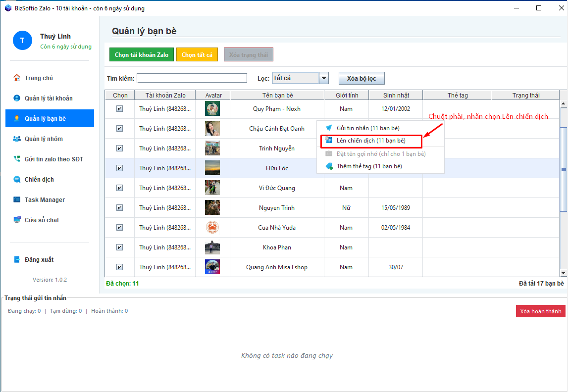Image resolution: width=568 pixels, height=392 pixels.
Task: Open the Cửa sổ chat icon
Action: click(x=17, y=220)
